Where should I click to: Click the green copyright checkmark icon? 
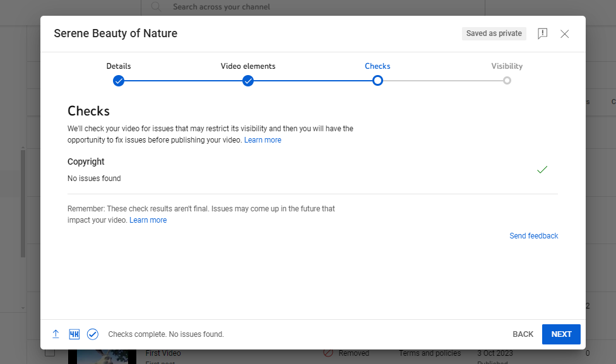click(x=542, y=170)
